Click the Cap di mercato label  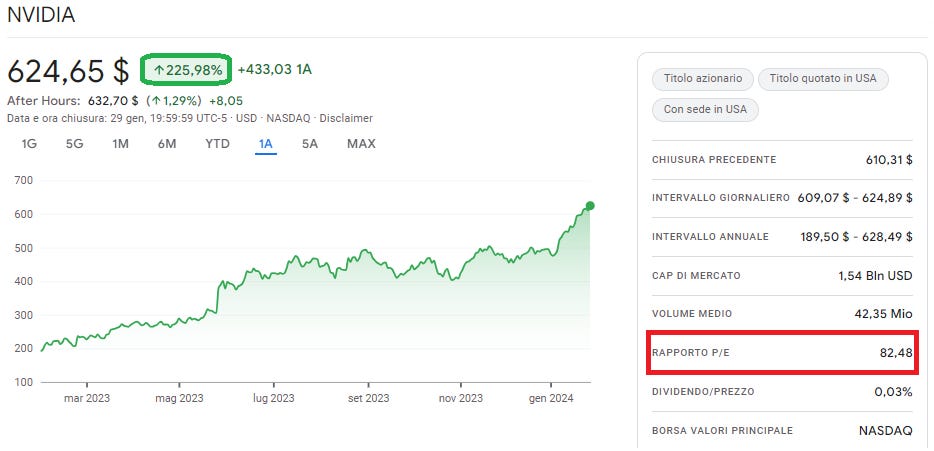696,276
